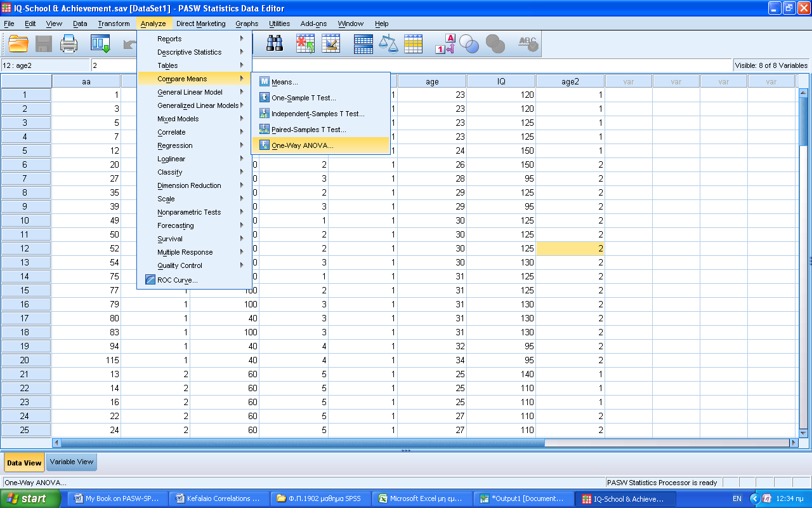Click the cell value editor field
Viewport: 812px width, 508px height.
click(411, 65)
